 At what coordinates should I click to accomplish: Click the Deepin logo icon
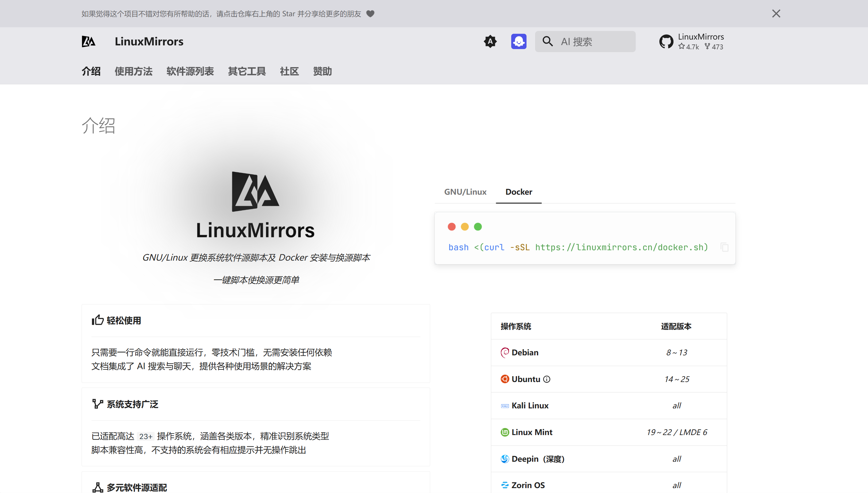pyautogui.click(x=505, y=459)
